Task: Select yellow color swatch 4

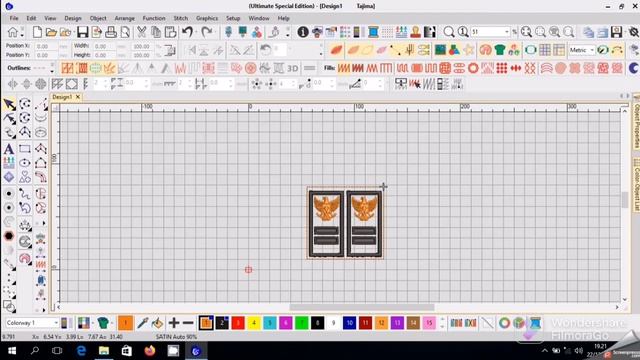Action: pos(254,323)
